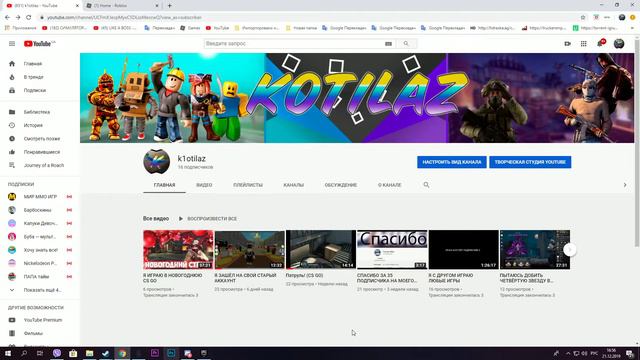
Task: Switch to the Плейлисты channel tab
Action: [x=248, y=185]
